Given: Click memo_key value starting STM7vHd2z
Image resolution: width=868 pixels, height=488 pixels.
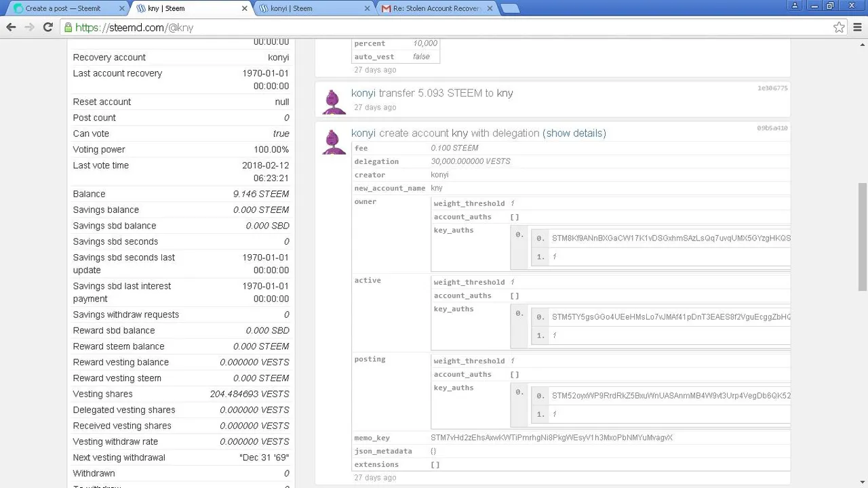Looking at the screenshot, I should [551, 438].
